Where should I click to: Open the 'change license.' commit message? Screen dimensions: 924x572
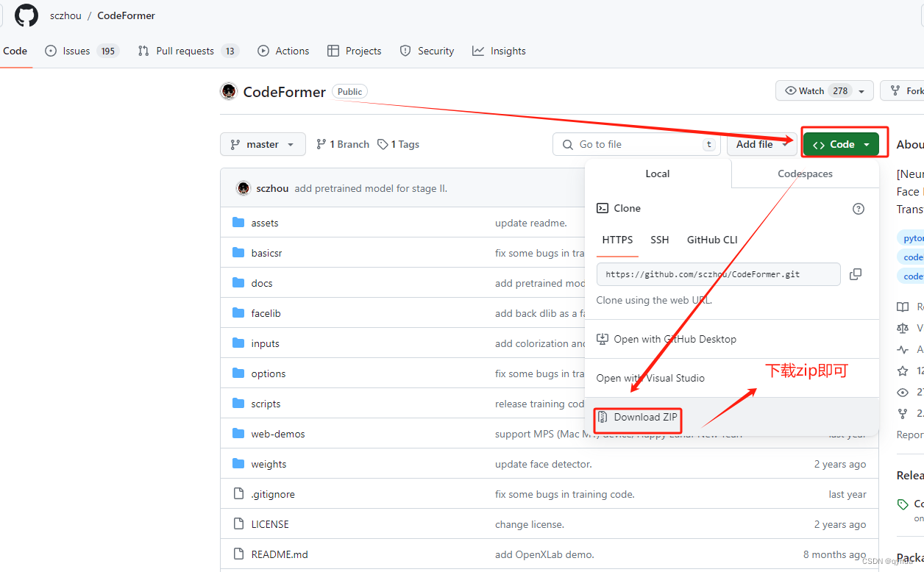pos(530,524)
